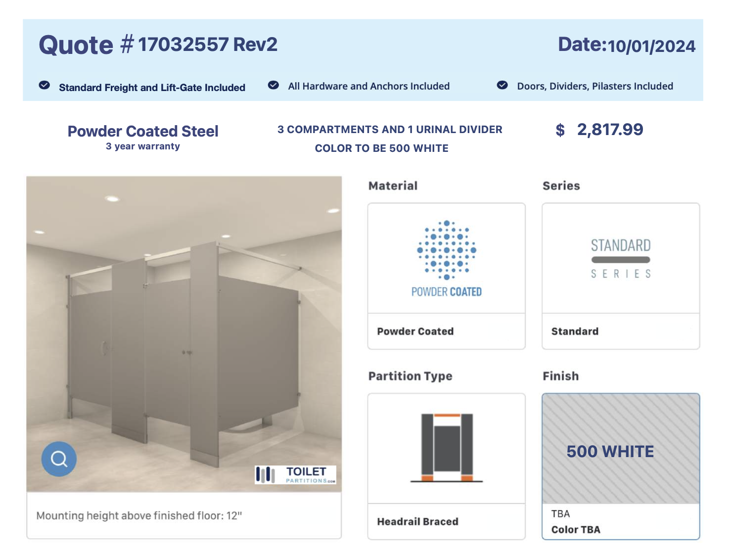Screen dimensions: 729x560
Task: Click checkmark icon beside Doors, Dividers, Pilasters
Action: click(502, 85)
